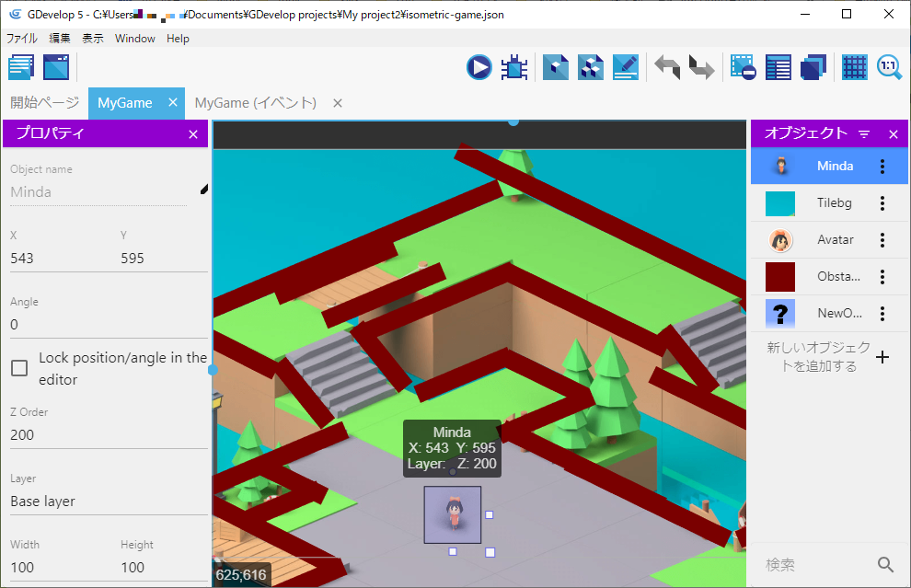This screenshot has height=588, width=911.
Task: Enable Lock position/angle in the editor
Action: (19, 368)
